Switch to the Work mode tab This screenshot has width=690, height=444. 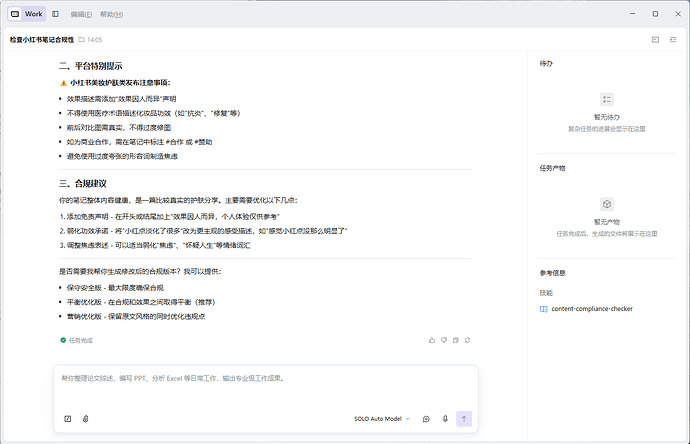(27, 14)
